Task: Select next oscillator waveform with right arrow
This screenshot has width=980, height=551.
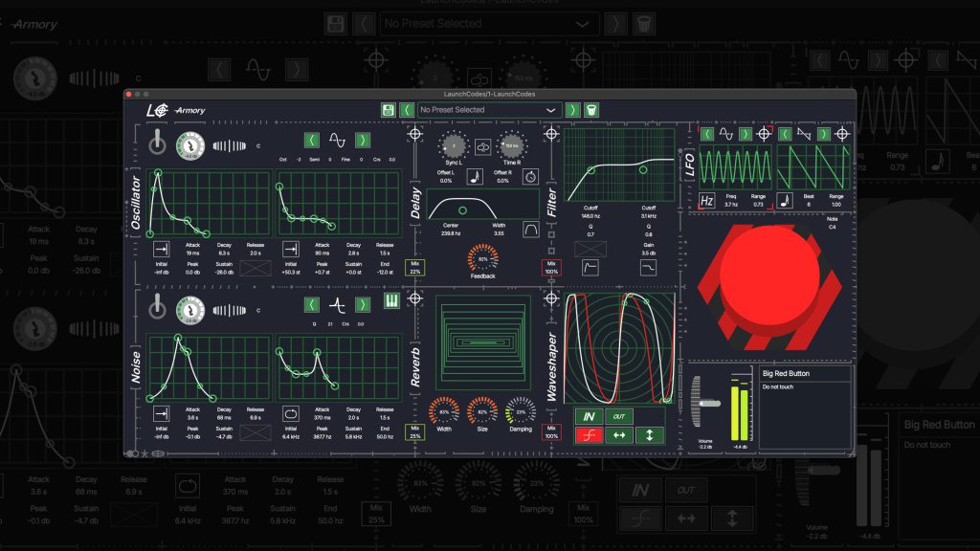Action: pos(363,141)
